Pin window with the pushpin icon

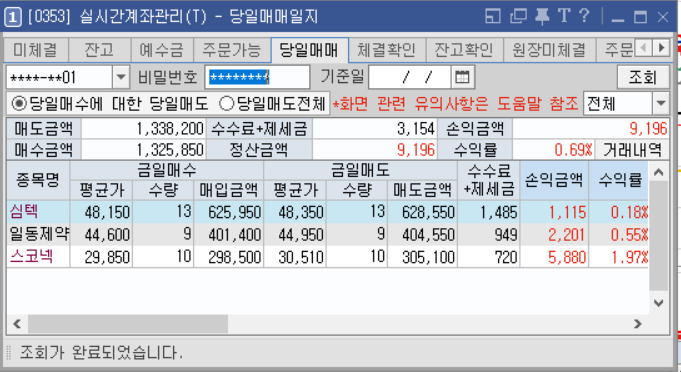542,16
